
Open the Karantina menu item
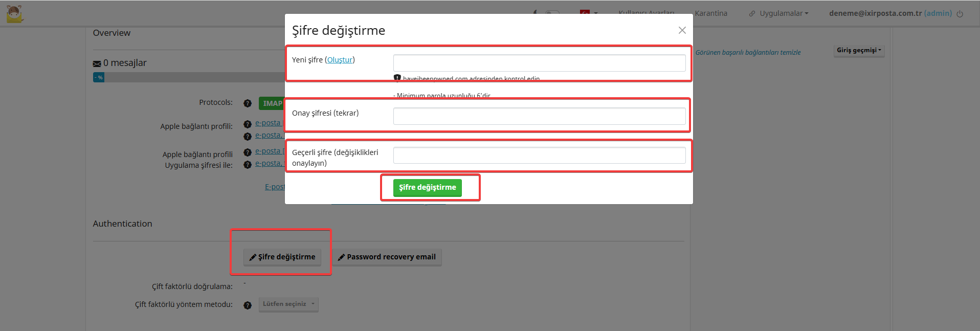(711, 13)
